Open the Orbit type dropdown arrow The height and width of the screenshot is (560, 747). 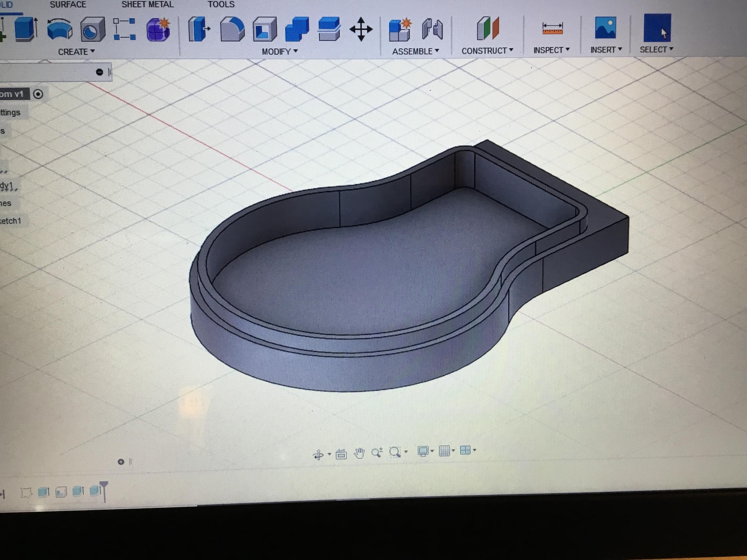pyautogui.click(x=329, y=454)
